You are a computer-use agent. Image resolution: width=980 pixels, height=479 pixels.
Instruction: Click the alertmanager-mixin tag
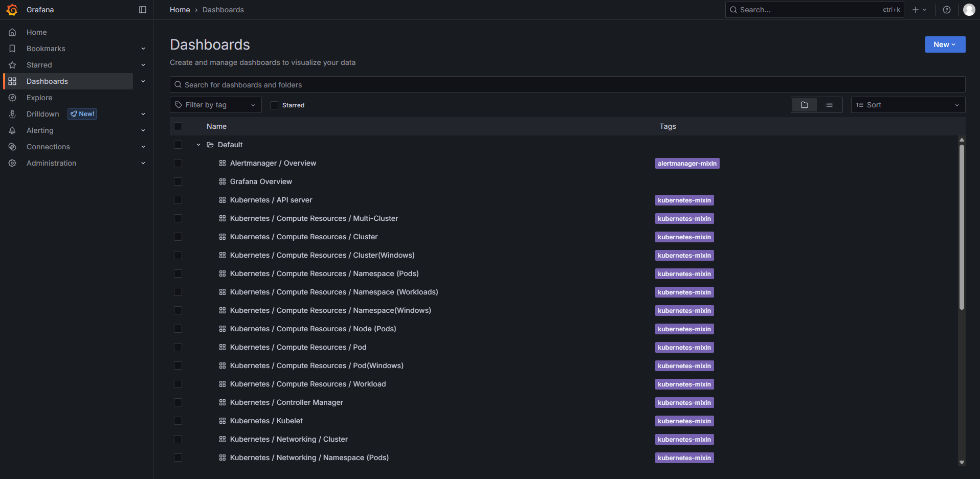(687, 163)
